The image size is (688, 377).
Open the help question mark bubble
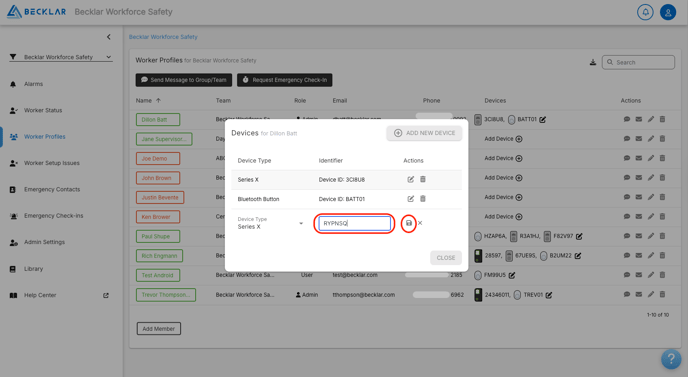pos(671,359)
